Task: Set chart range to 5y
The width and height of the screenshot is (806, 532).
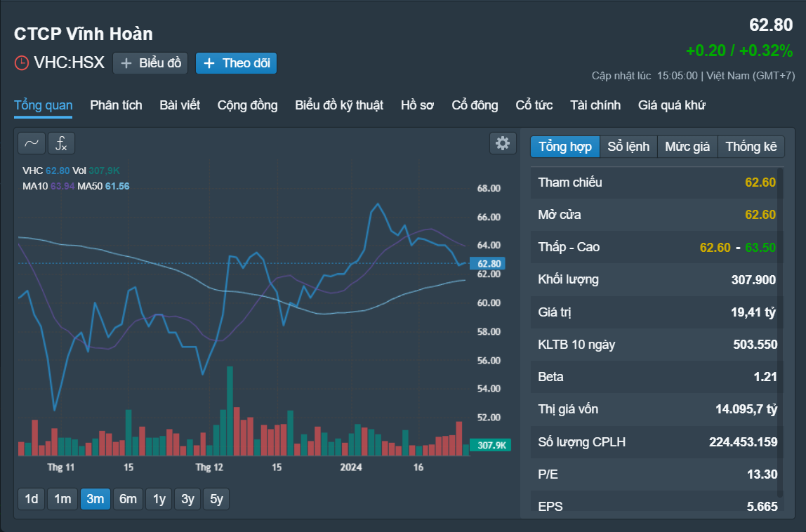Action: (216, 499)
